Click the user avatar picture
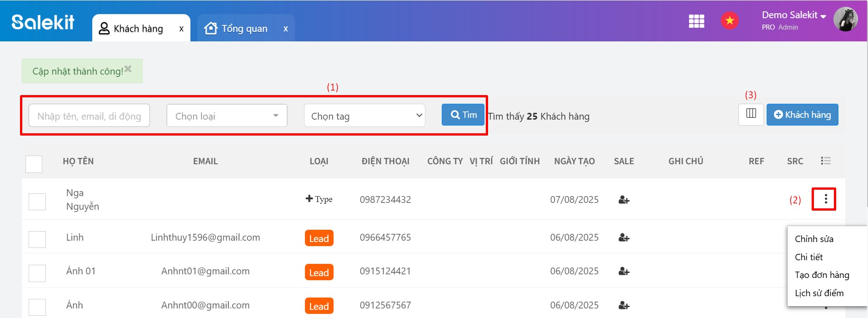 click(x=845, y=20)
